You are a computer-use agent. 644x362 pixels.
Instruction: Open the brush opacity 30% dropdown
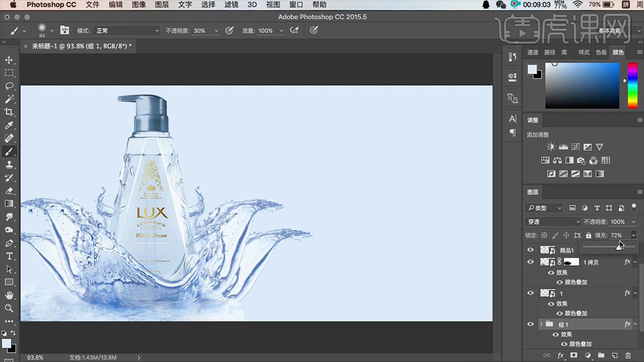click(x=216, y=31)
